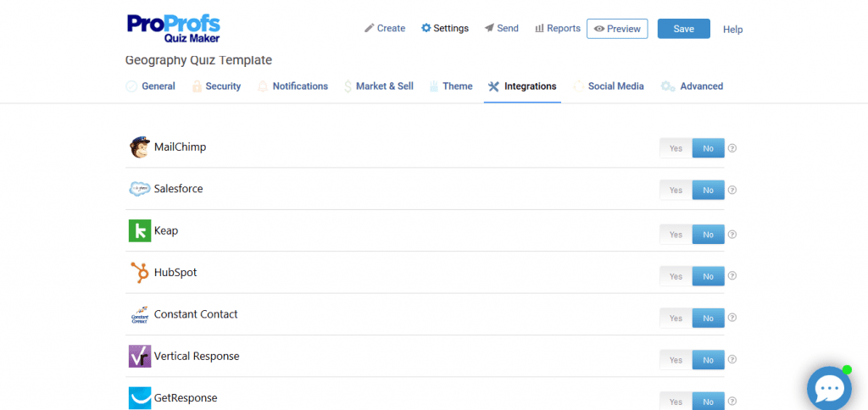Set MailChimp integration to No
Viewport: 868px width, 410px height.
pos(708,148)
